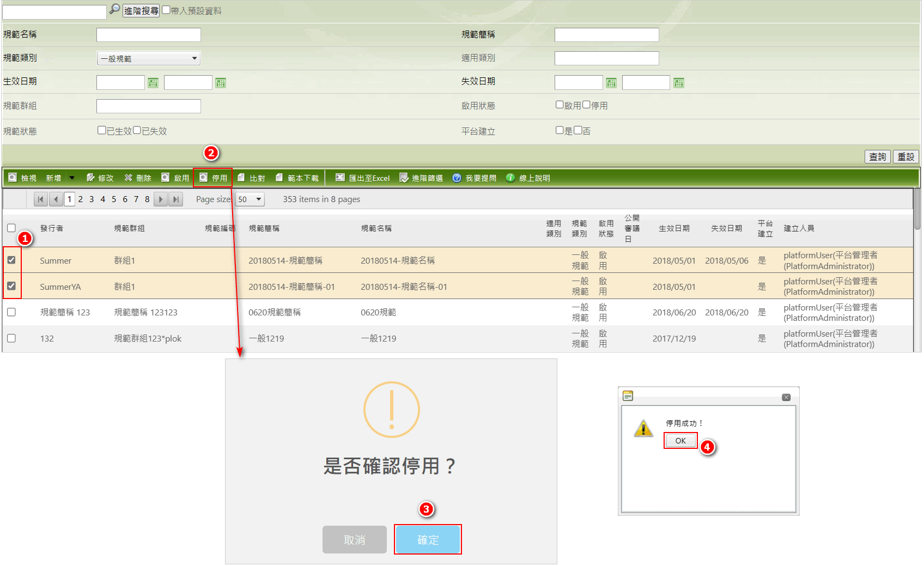Click 匯出至Excel toolbar button
This screenshot has width=924, height=566.
tap(362, 178)
